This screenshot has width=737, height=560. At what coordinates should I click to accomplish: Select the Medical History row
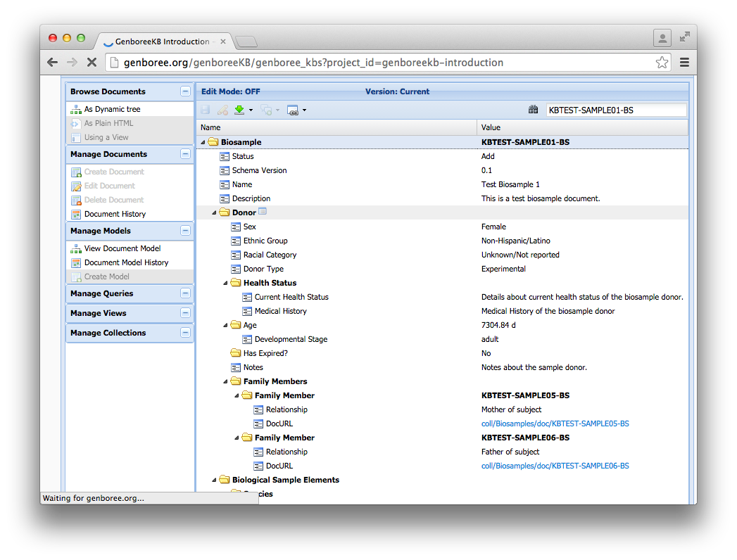[442, 311]
